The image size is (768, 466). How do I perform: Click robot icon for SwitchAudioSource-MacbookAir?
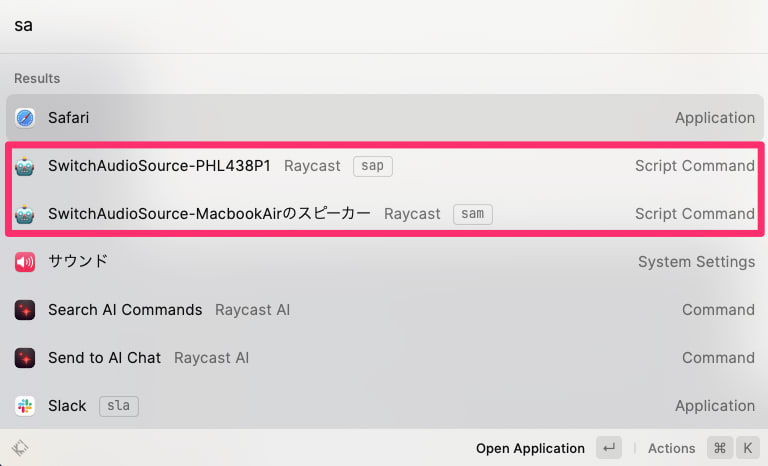click(x=24, y=214)
